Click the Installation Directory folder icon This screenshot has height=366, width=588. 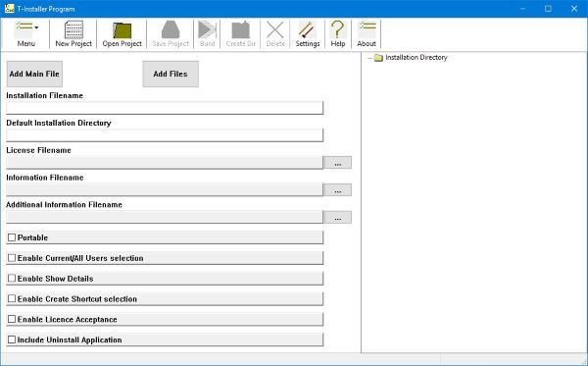click(x=378, y=58)
